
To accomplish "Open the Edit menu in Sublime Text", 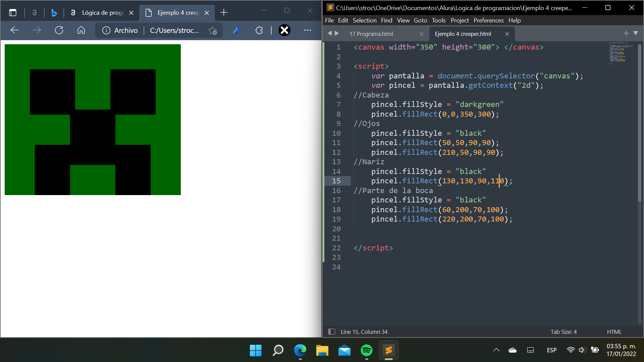I will [x=343, y=20].
